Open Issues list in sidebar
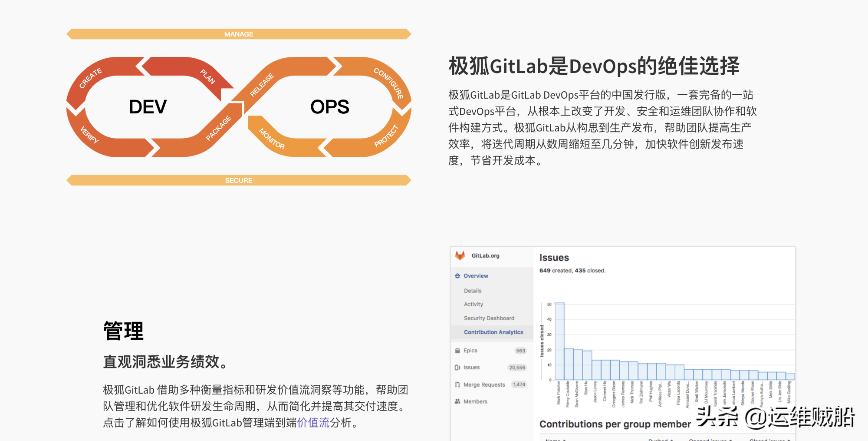The height and width of the screenshot is (441, 868). point(471,368)
